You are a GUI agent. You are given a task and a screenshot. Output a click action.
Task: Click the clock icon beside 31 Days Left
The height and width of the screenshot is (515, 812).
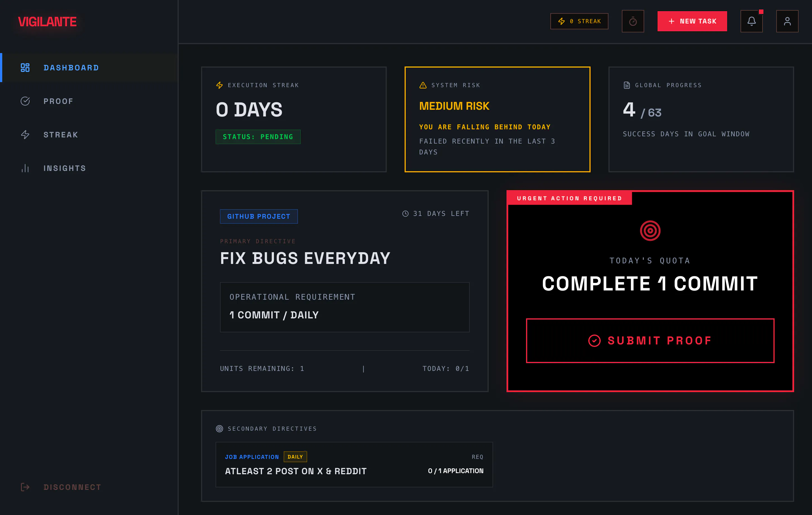tap(405, 213)
